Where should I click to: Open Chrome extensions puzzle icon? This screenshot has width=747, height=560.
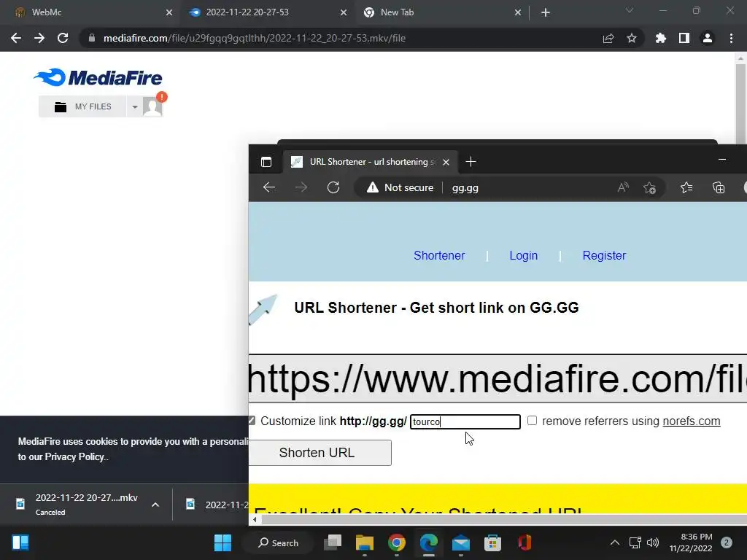click(661, 38)
